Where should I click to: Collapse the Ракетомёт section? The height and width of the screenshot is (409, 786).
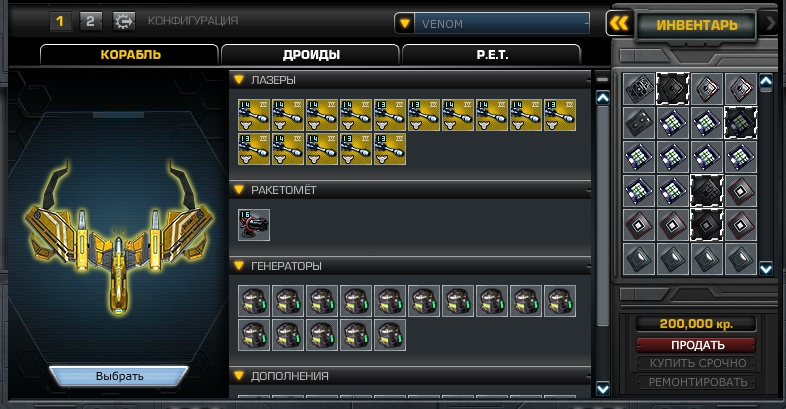click(239, 190)
